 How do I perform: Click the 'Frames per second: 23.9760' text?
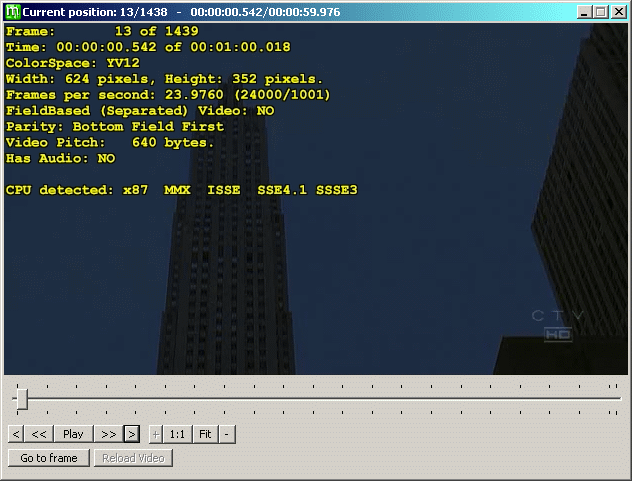(114, 95)
